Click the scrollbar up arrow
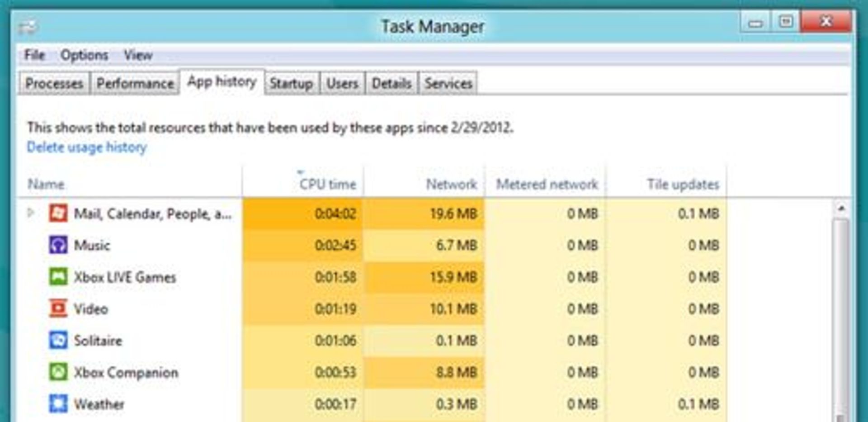The width and height of the screenshot is (868, 422). [841, 209]
